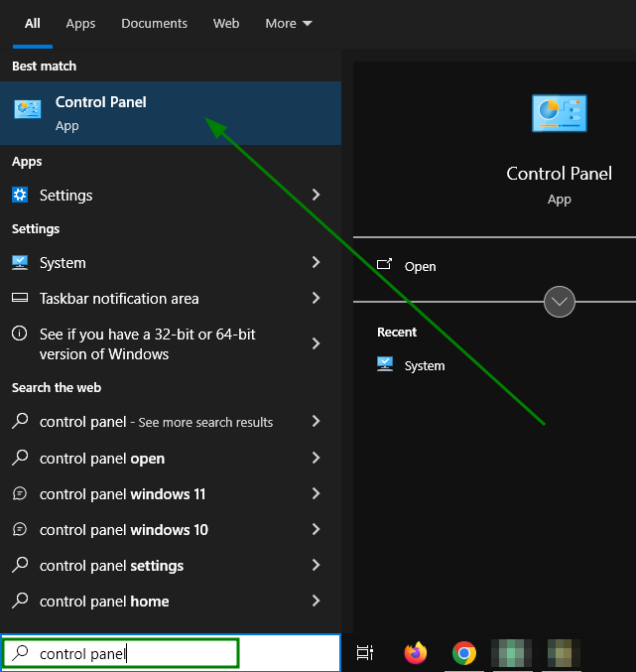Expand the Taskbar notification area chevron
Screen dimensions: 636x672
click(x=317, y=298)
